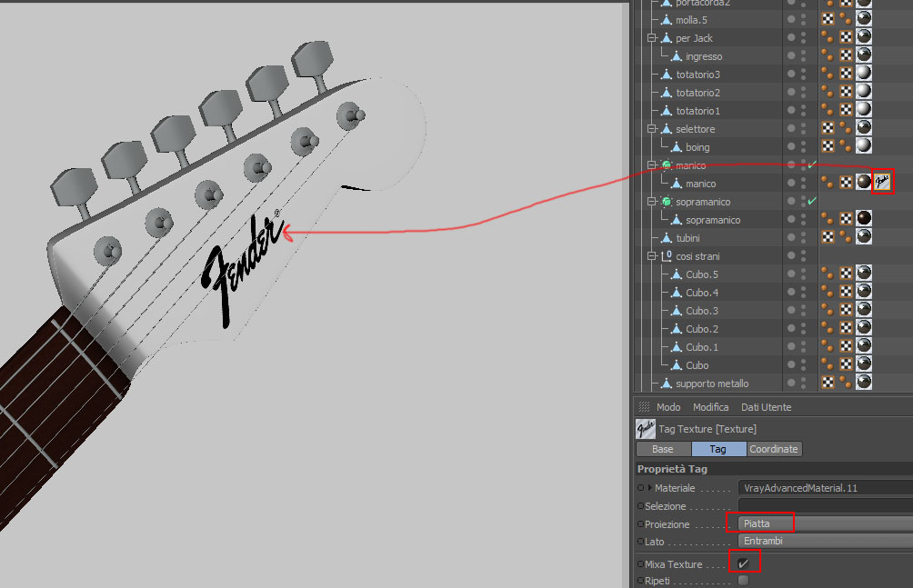
Task: Click the Materiale field with VrayAdvancedMaterial.11
Action: click(x=825, y=488)
